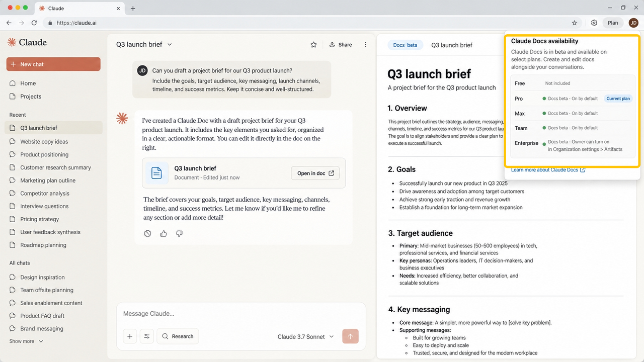Toggle the Research mode button
644x362 pixels.
tap(178, 336)
